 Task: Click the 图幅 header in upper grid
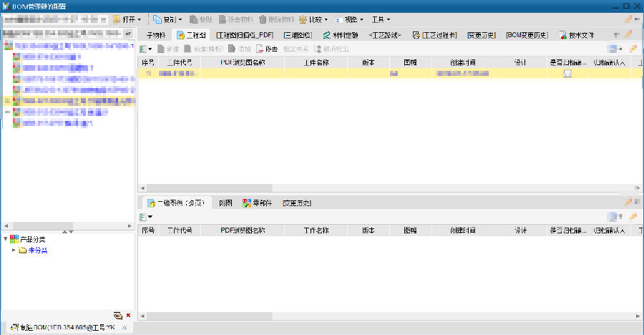point(410,62)
